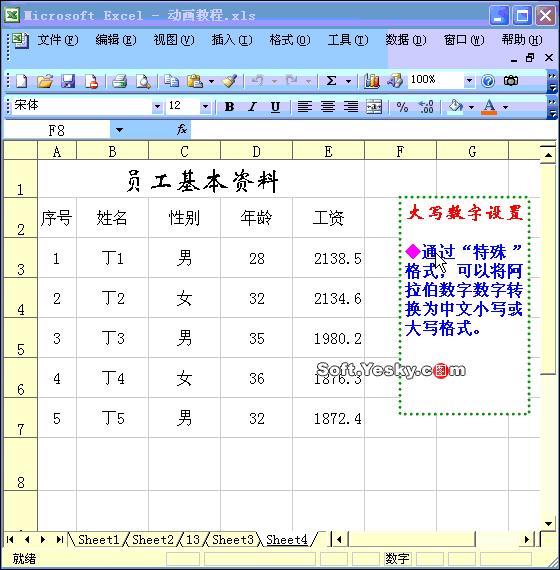Switch to the Sheet1 tab
This screenshot has height=570, width=560.
click(98, 539)
